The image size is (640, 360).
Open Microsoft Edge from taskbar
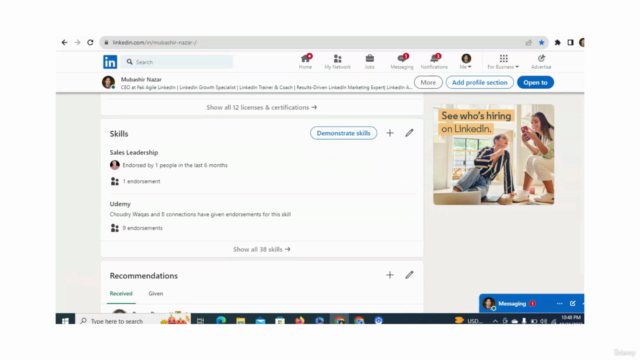click(221, 321)
